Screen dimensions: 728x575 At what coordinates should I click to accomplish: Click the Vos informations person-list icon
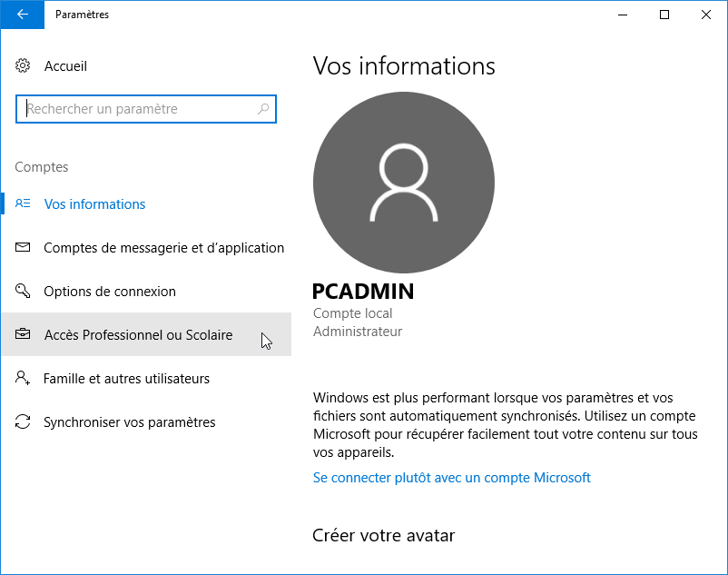click(23, 203)
